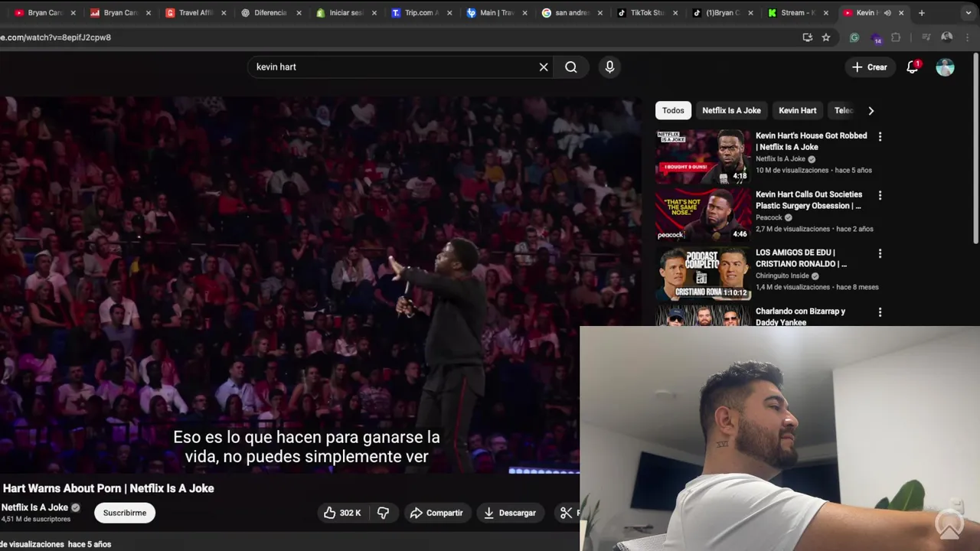This screenshot has height=551, width=980.
Task: Click into the YouTube search field
Action: pos(394,67)
